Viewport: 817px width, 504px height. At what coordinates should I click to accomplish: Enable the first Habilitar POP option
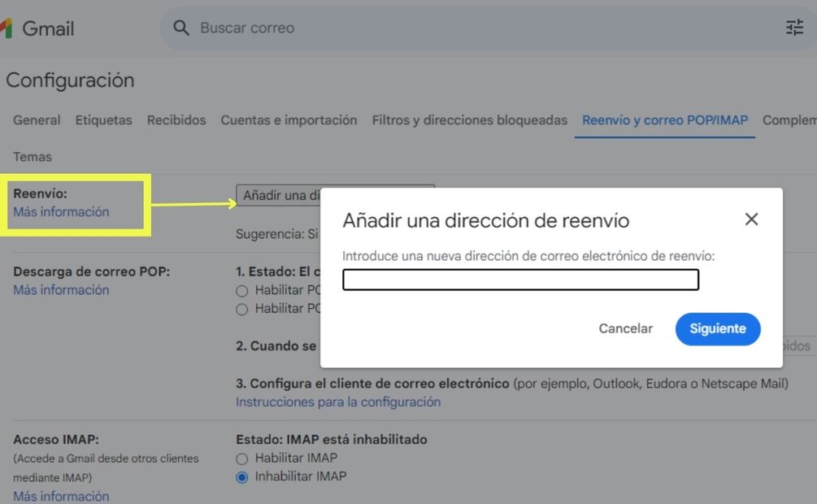(x=241, y=289)
